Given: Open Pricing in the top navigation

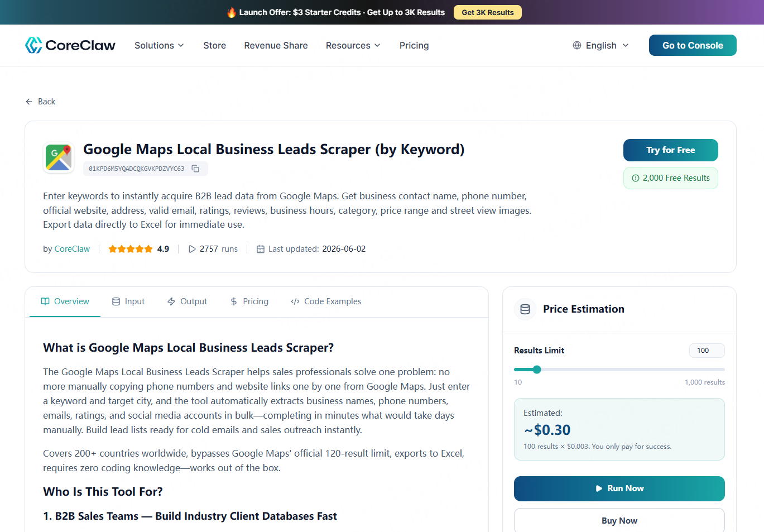Looking at the screenshot, I should 414,45.
